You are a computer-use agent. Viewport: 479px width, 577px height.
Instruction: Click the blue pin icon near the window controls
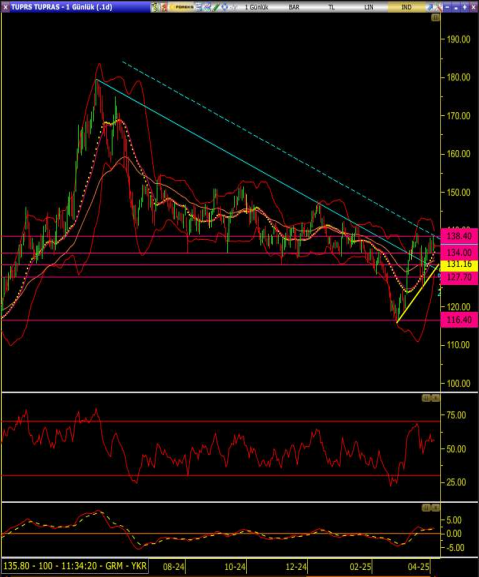[x=430, y=7]
